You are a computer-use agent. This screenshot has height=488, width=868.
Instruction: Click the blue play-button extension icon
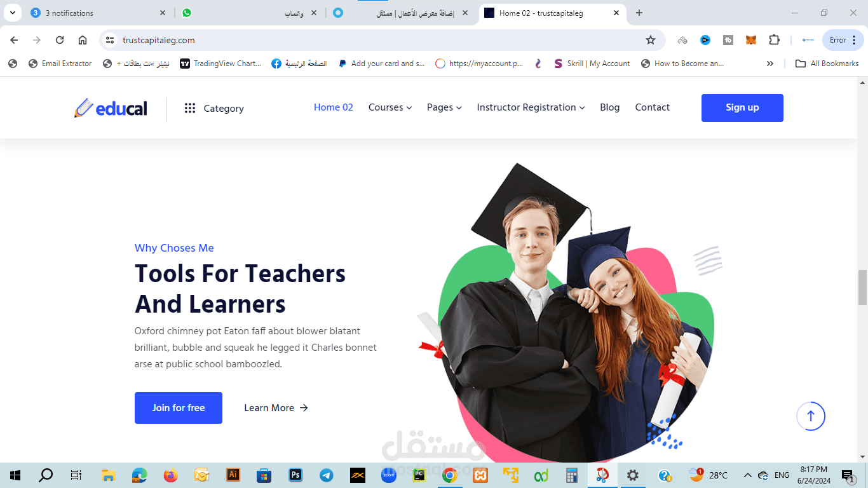point(705,40)
